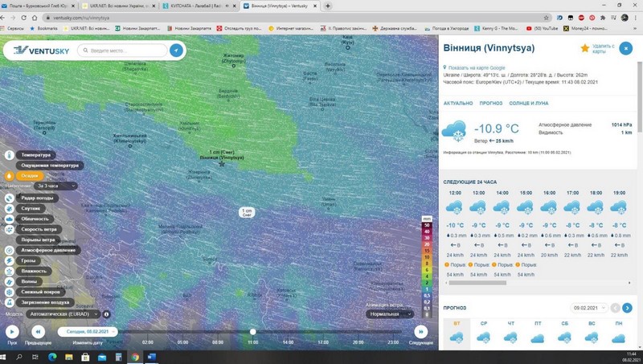Open the wind animation Нормальная dropdown
The height and width of the screenshot is (364, 643).
click(x=388, y=314)
